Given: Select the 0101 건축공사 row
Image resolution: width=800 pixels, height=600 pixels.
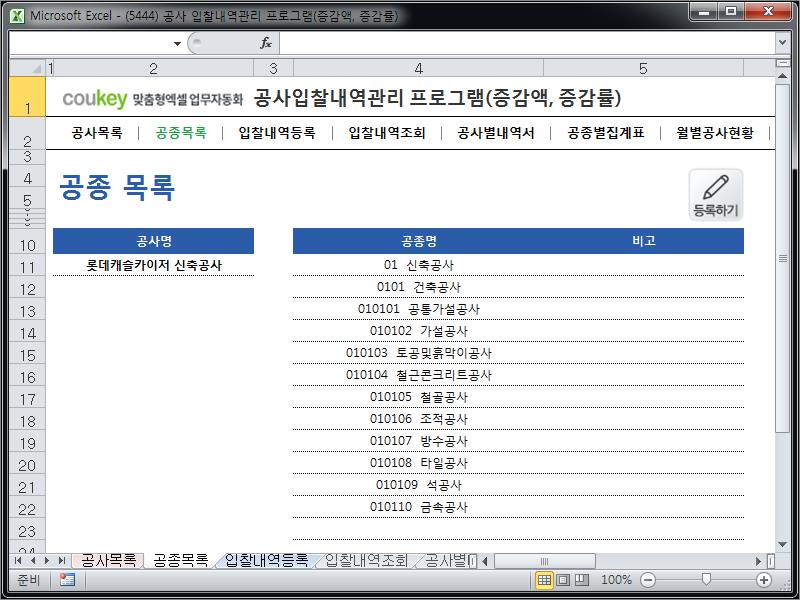Looking at the screenshot, I should click(x=518, y=287).
